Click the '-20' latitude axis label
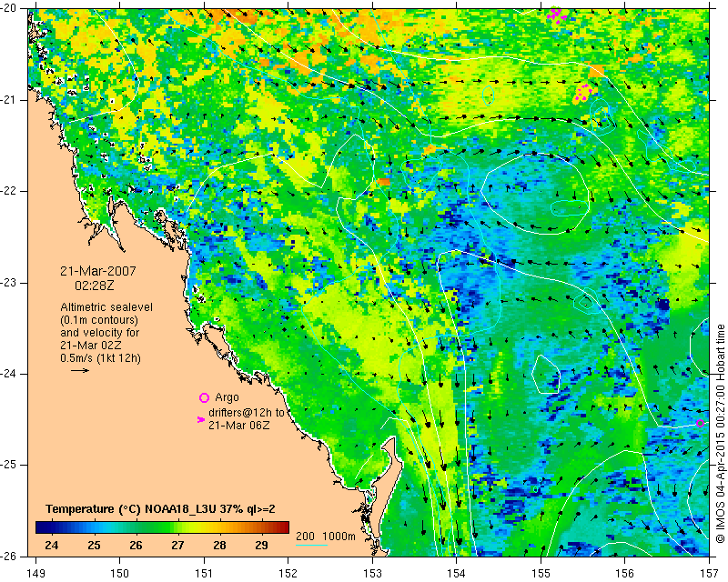Image resolution: width=728 pixels, height=582 pixels. click(9, 9)
